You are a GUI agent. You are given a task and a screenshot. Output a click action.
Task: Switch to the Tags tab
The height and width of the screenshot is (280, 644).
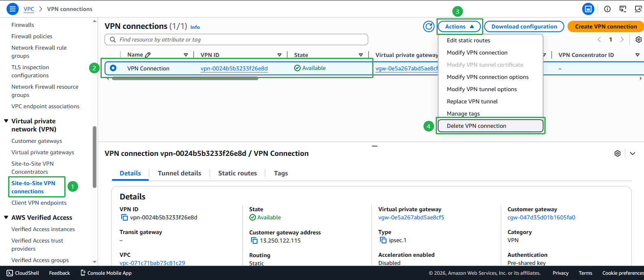(x=281, y=173)
